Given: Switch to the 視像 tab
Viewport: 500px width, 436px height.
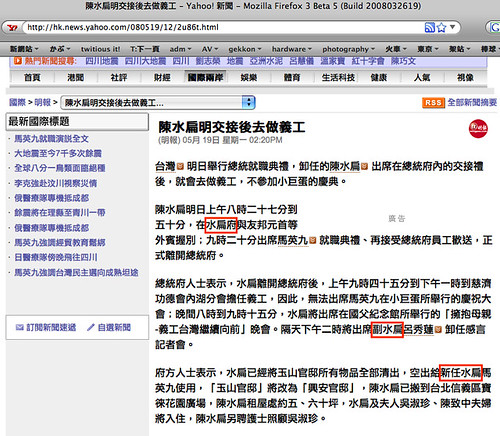Looking at the screenshot, I should pyautogui.click(x=465, y=77).
